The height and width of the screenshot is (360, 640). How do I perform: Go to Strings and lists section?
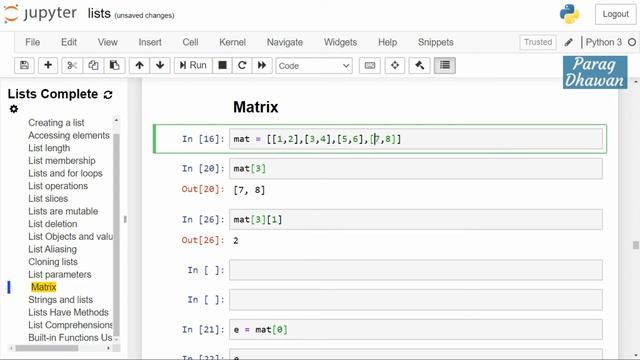tap(60, 300)
